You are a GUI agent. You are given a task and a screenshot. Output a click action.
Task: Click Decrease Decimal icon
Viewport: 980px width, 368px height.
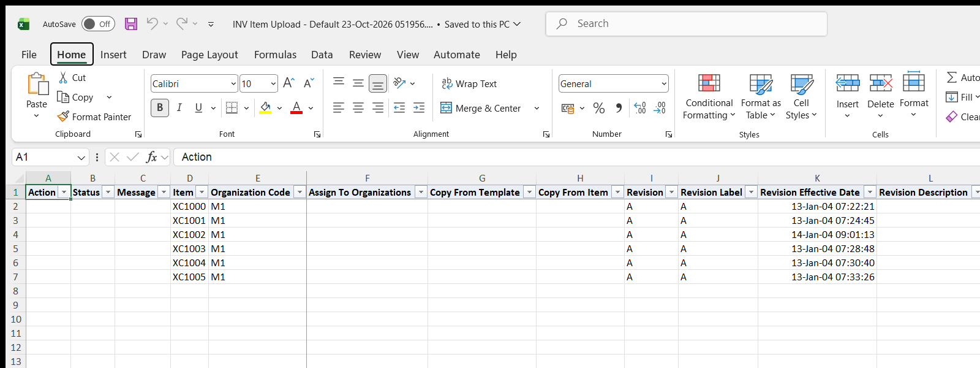click(660, 109)
